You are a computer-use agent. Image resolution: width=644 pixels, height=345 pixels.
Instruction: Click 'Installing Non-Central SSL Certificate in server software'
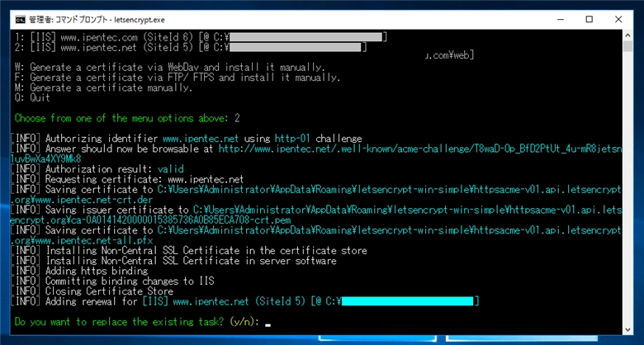173,261
